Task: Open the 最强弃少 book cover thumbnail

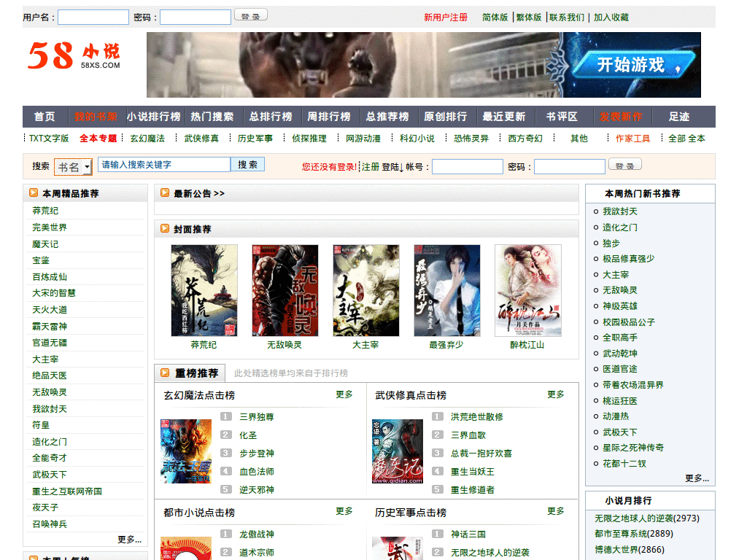Action: coord(447,290)
